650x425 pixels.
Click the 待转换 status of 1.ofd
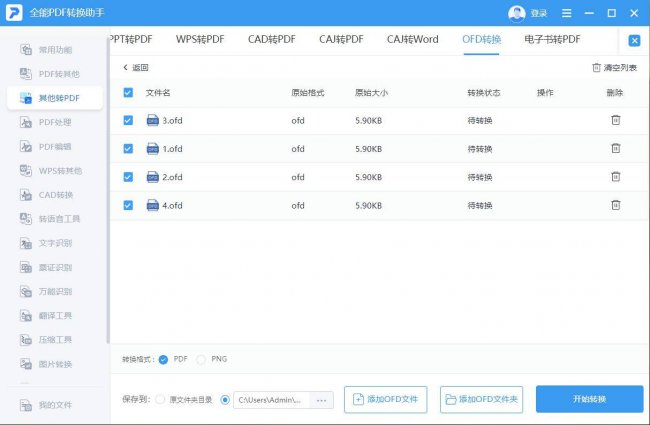point(480,149)
